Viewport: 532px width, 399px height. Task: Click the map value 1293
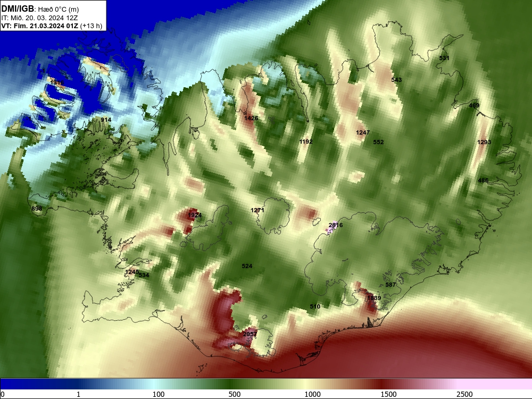(x=484, y=142)
